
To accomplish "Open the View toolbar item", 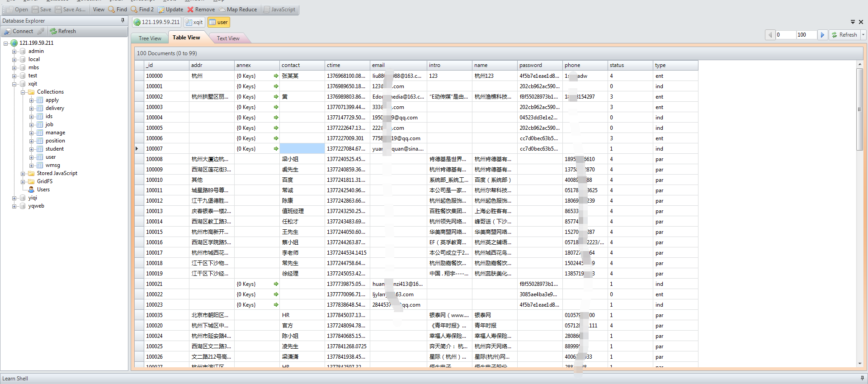I will click(99, 9).
